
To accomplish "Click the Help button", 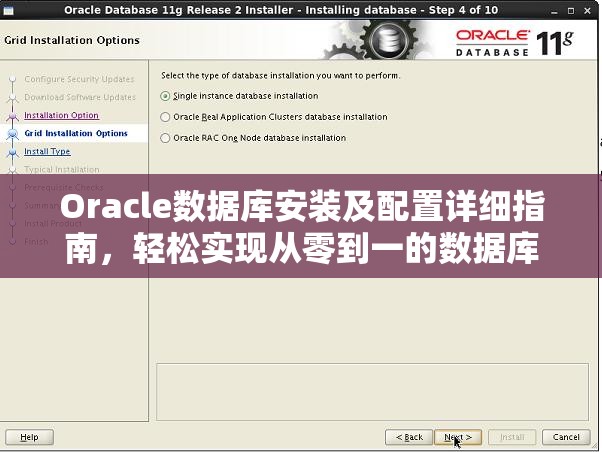I will [29, 437].
